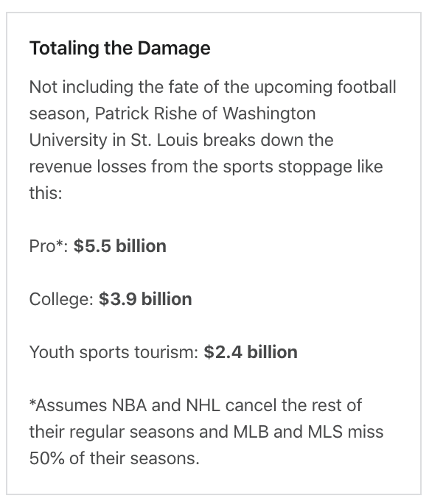Click the bold '$5.5 billion' figure
The image size is (429, 504).
point(120,246)
